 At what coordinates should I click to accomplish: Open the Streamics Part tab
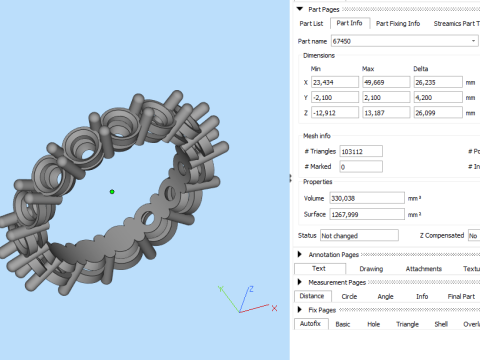(456, 23)
